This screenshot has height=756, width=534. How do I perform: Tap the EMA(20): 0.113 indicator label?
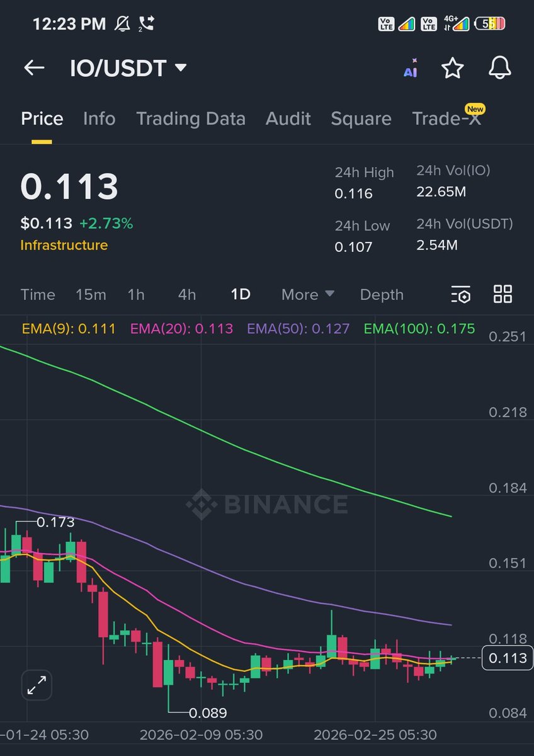[x=181, y=328]
